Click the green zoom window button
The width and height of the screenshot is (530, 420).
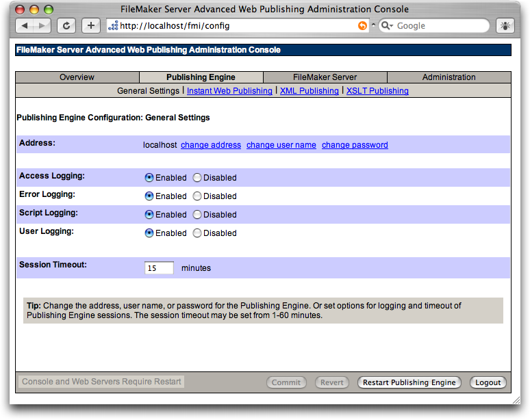point(49,10)
